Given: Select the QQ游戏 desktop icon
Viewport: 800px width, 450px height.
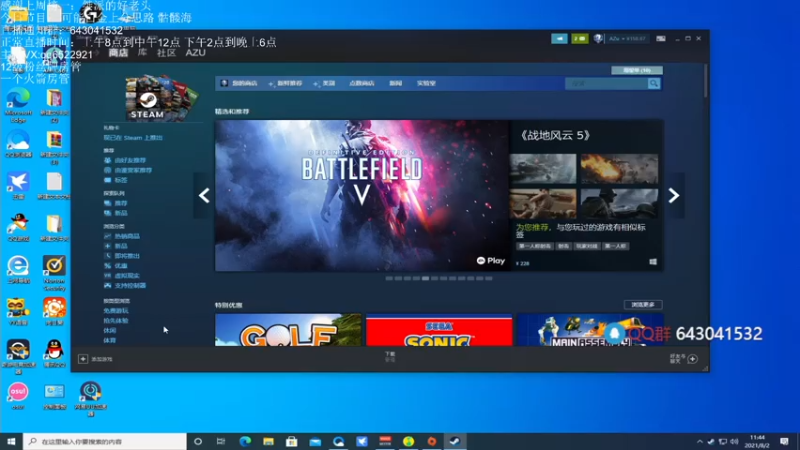Looking at the screenshot, I should click(18, 228).
